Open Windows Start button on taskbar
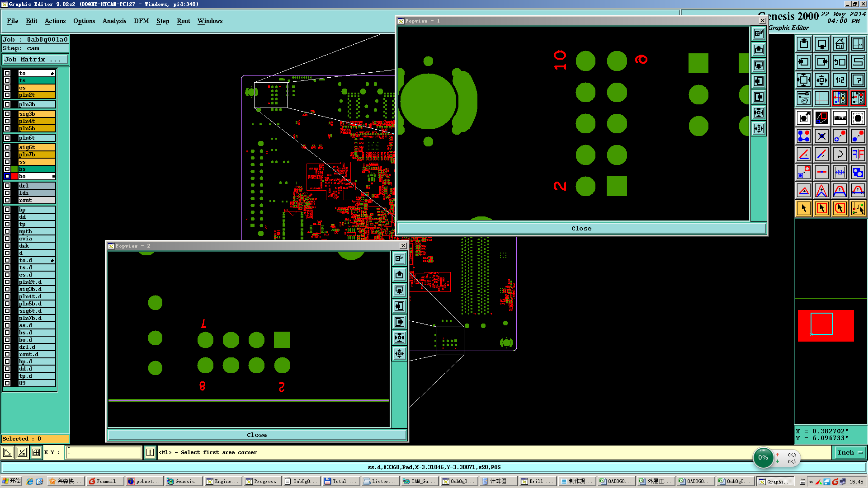Screen dimensions: 868x488 point(12,481)
